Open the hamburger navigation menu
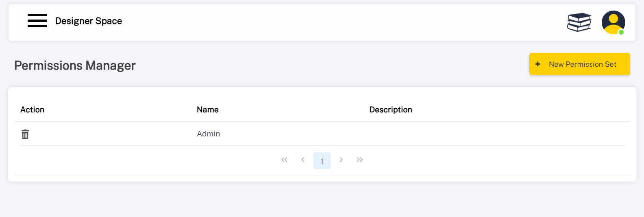The width and height of the screenshot is (644, 217). tap(37, 21)
